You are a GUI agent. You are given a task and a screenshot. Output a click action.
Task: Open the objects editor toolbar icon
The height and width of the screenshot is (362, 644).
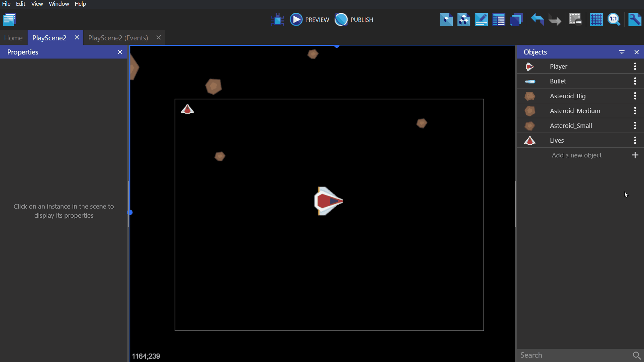tap(446, 20)
